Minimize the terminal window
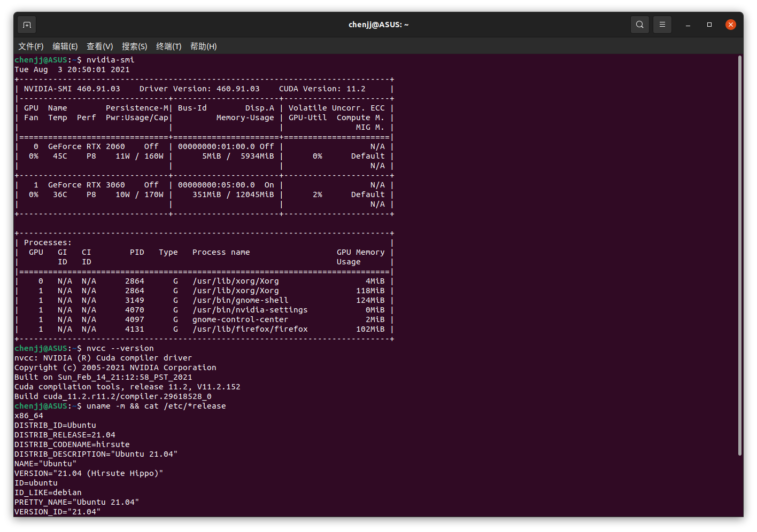757x532 pixels. 688,25
